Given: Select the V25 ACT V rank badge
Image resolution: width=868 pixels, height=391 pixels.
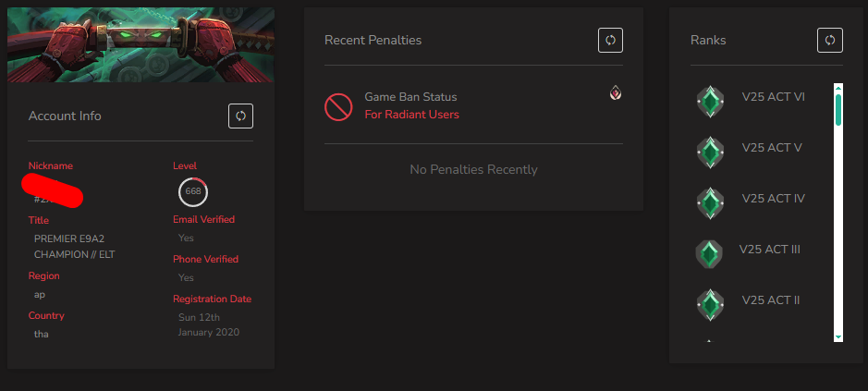Looking at the screenshot, I should [710, 153].
